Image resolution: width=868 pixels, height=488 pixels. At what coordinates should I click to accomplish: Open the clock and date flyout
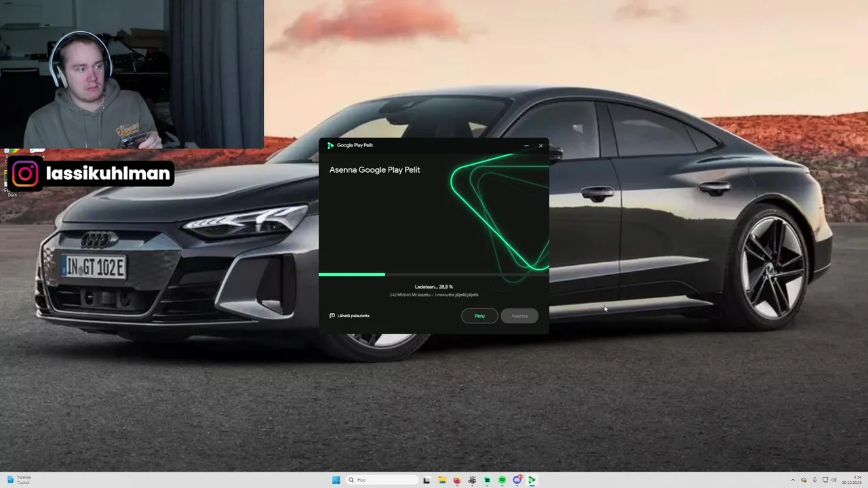[852, 480]
